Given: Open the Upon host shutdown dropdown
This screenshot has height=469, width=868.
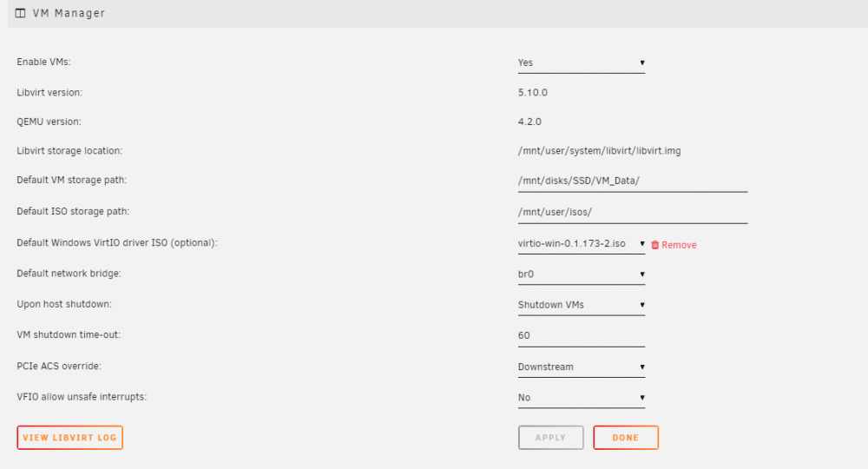Looking at the screenshot, I should point(582,305).
